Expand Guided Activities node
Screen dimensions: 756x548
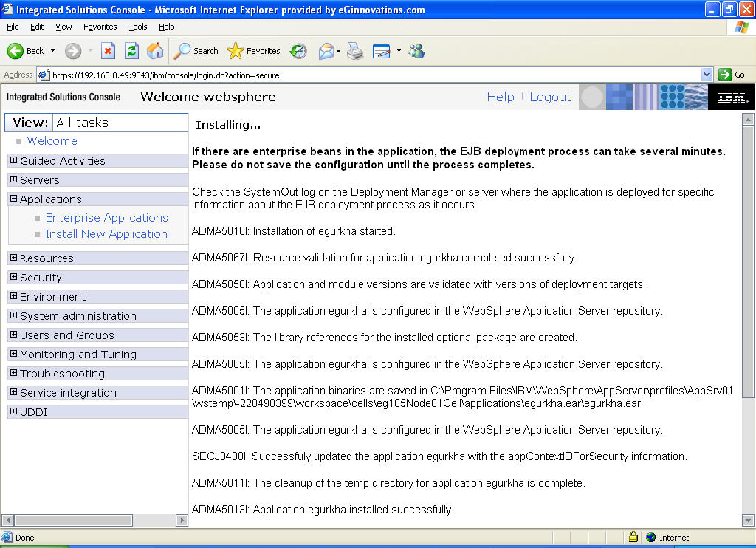click(13, 160)
